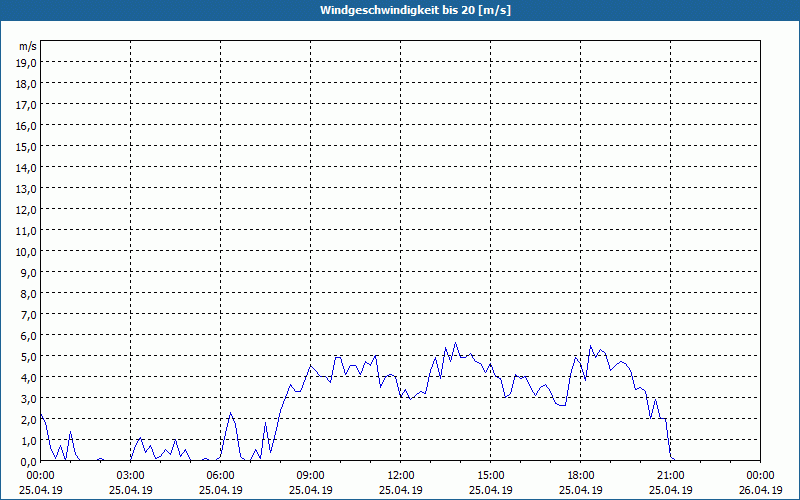
Task: Click the 21:00 time axis label
Action: (670, 476)
